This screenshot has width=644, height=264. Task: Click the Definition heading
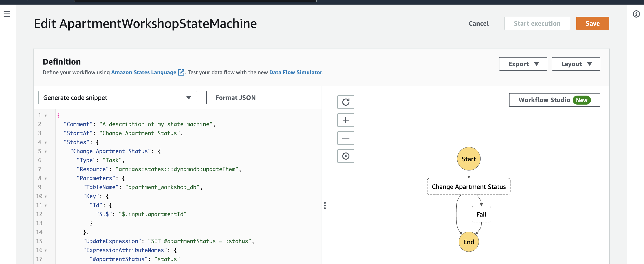62,62
